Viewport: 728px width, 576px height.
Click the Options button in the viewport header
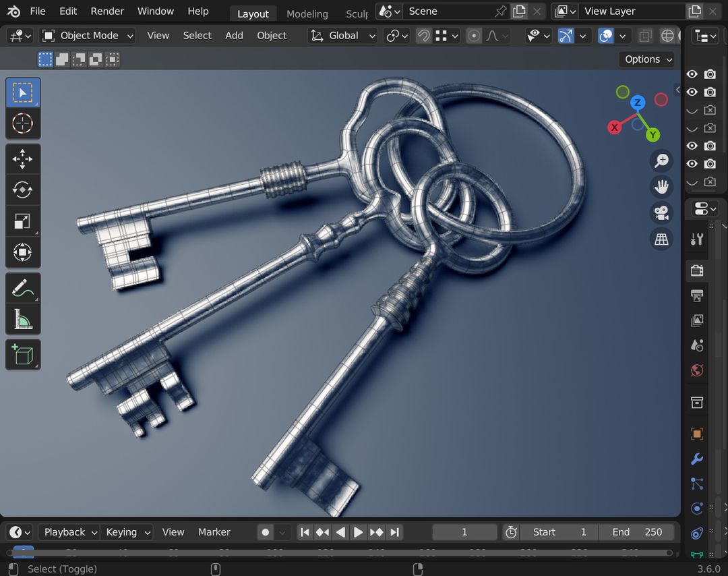[646, 59]
